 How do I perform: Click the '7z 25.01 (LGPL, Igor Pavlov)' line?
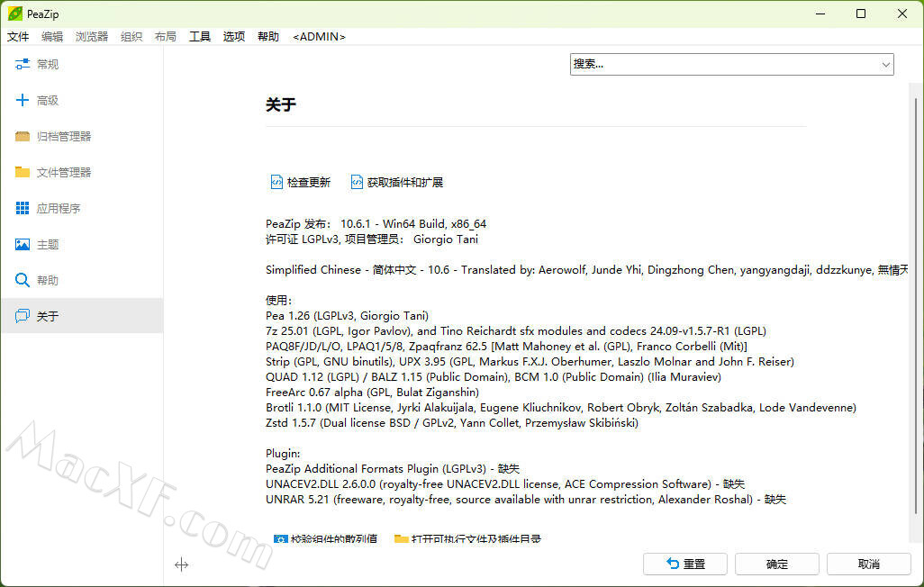[516, 331]
